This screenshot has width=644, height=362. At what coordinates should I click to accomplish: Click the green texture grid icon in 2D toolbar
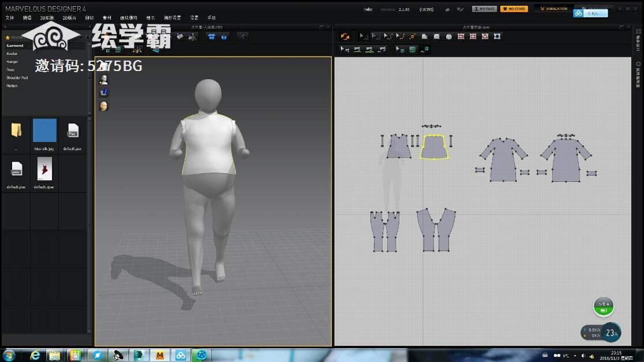coord(413,49)
